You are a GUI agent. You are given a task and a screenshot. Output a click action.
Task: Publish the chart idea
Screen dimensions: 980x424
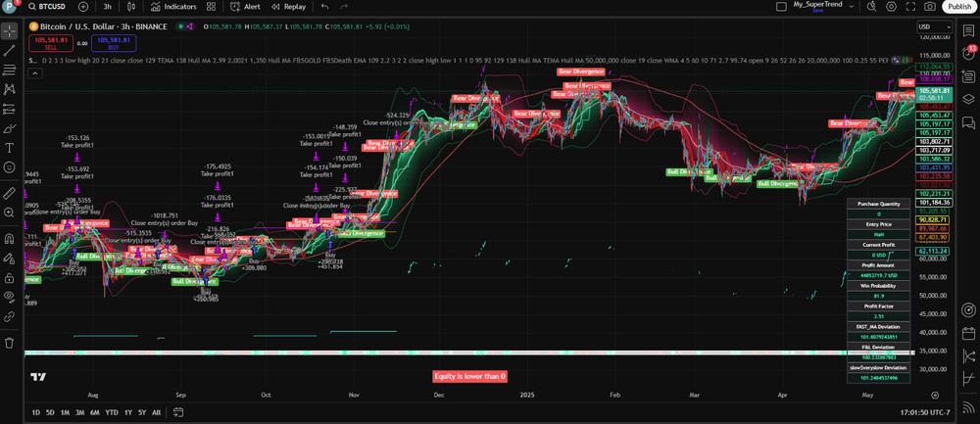click(959, 7)
